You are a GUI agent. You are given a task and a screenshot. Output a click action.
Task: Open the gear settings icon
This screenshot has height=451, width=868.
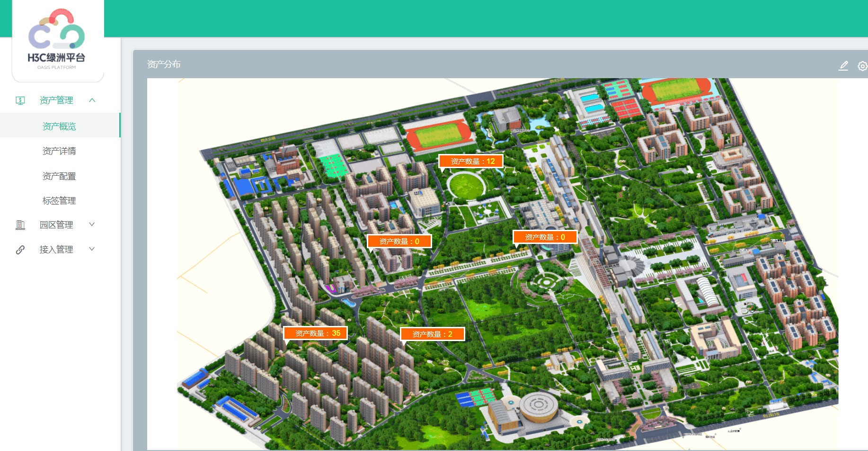pyautogui.click(x=862, y=66)
